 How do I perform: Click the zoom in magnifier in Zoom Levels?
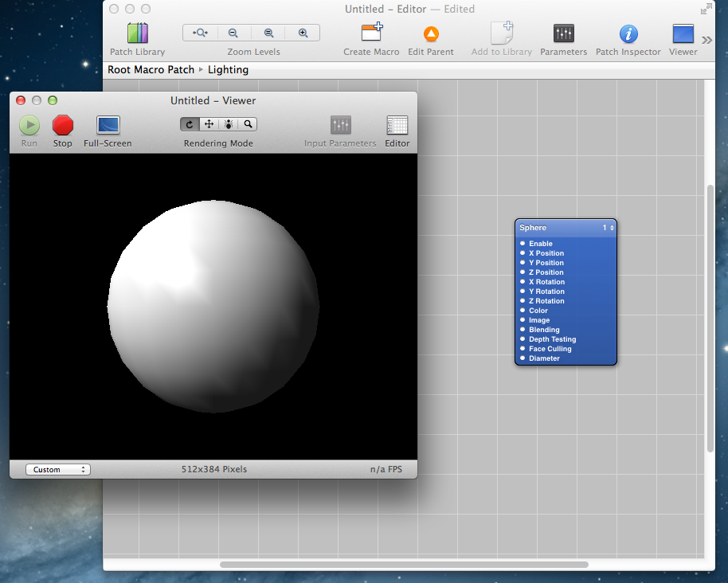click(303, 33)
